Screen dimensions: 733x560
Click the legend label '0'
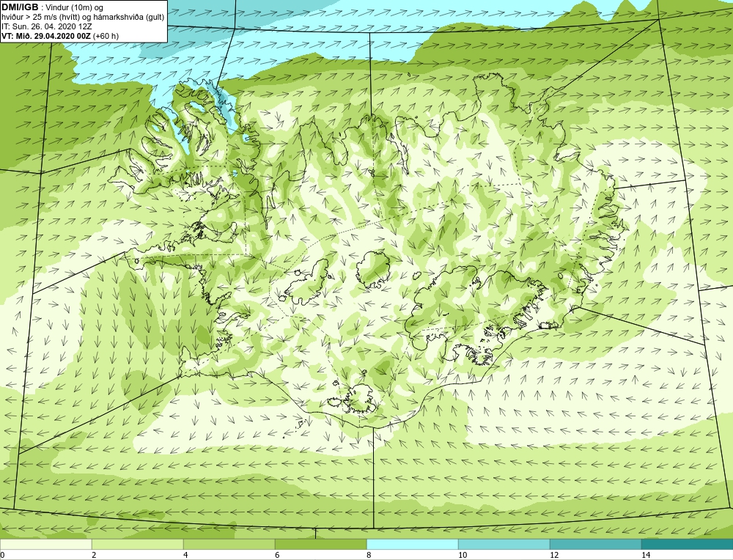pos(2,555)
